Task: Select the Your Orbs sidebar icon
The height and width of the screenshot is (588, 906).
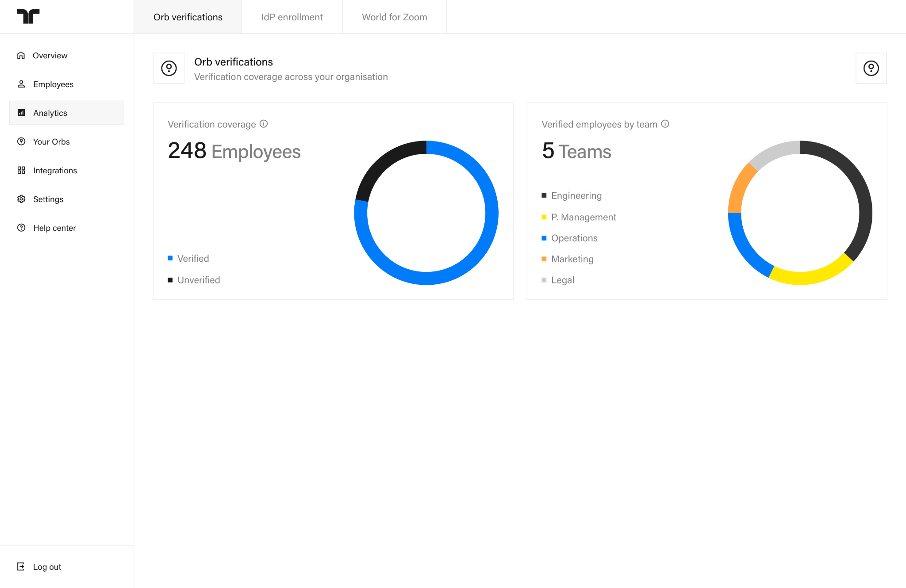Action: pos(21,141)
